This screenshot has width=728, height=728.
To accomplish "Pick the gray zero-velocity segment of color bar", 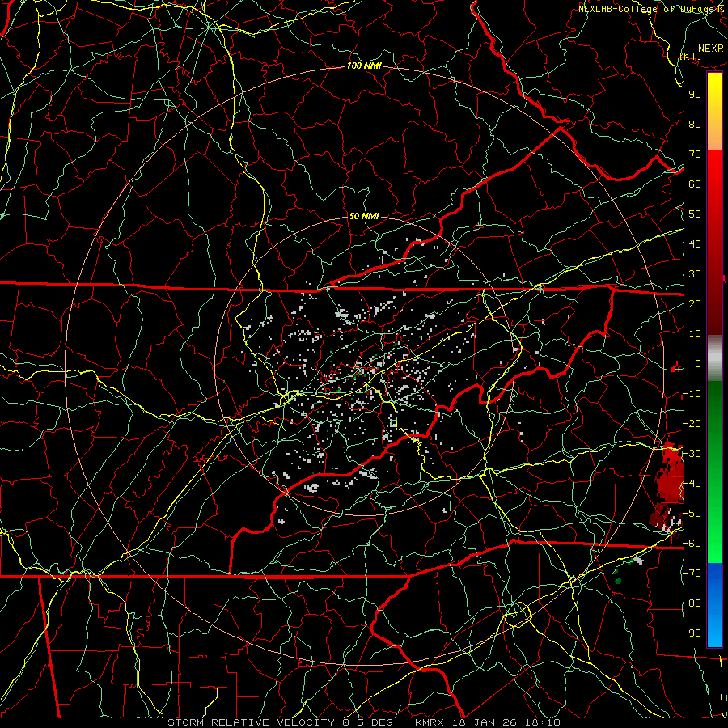I will [714, 358].
